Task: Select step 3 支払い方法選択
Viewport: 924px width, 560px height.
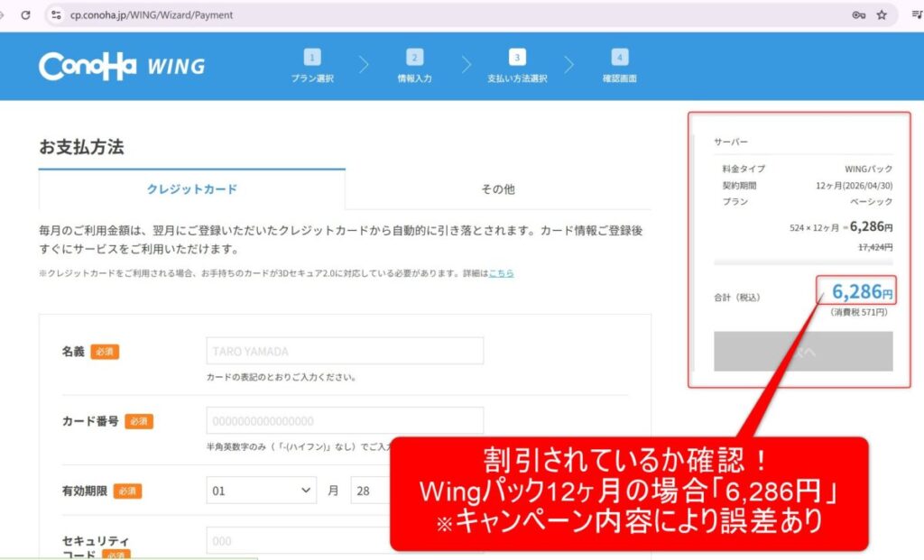Action: point(517,65)
